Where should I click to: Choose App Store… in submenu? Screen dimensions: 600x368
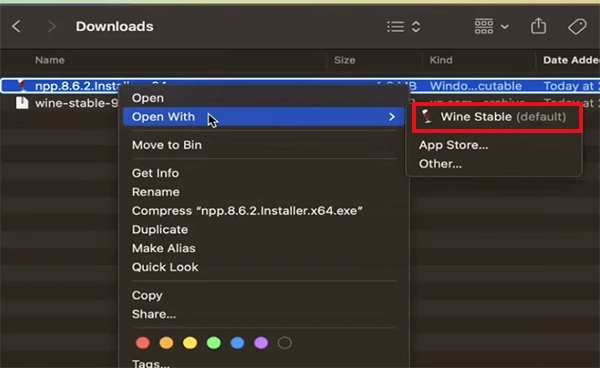453,145
